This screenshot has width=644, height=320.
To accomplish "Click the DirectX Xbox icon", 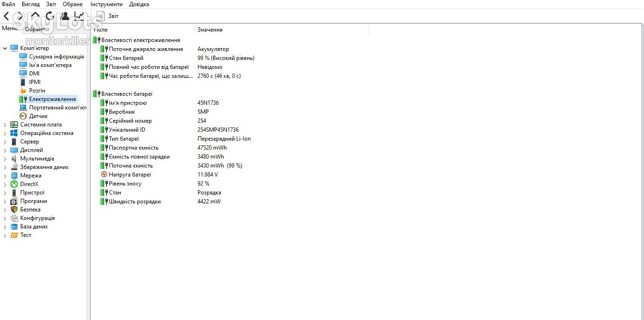I will click(14, 184).
